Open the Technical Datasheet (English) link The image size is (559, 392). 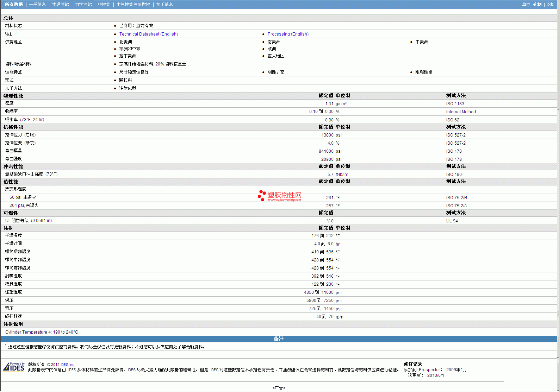(x=148, y=34)
